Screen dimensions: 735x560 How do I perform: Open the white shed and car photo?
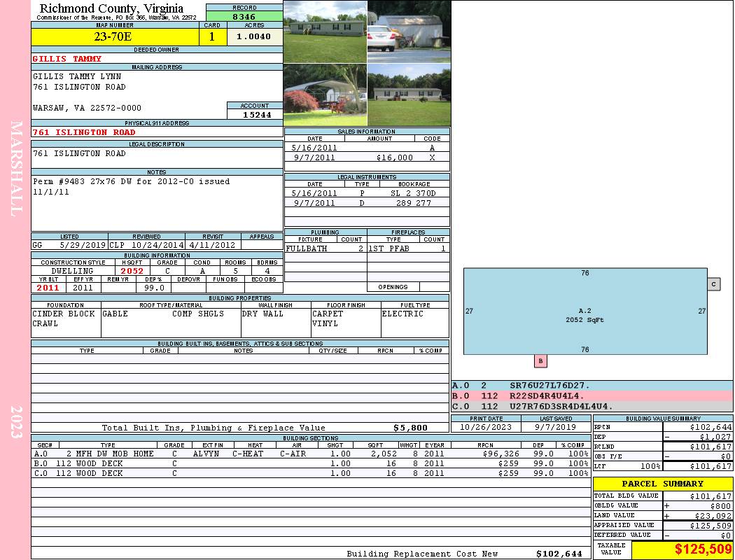pyautogui.click(x=409, y=31)
